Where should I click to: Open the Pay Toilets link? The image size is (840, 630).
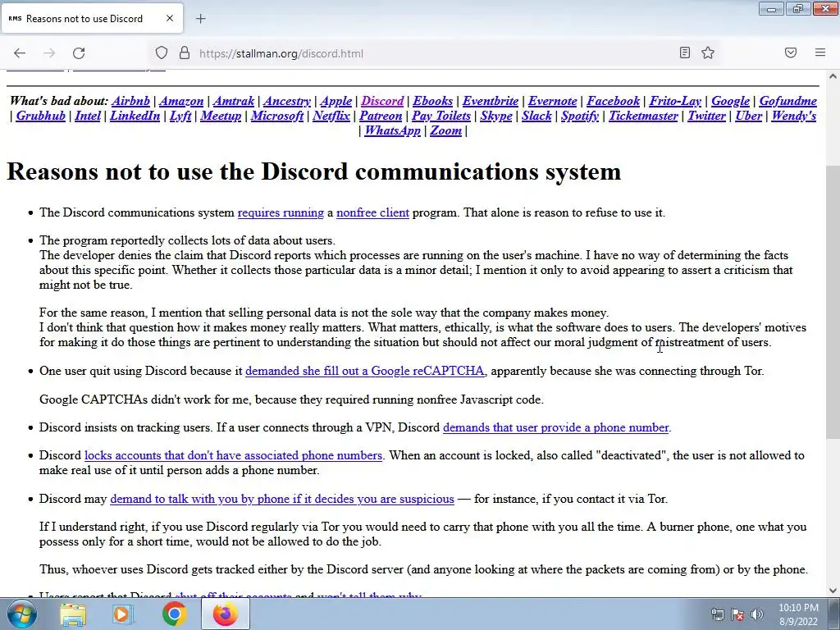tap(441, 116)
